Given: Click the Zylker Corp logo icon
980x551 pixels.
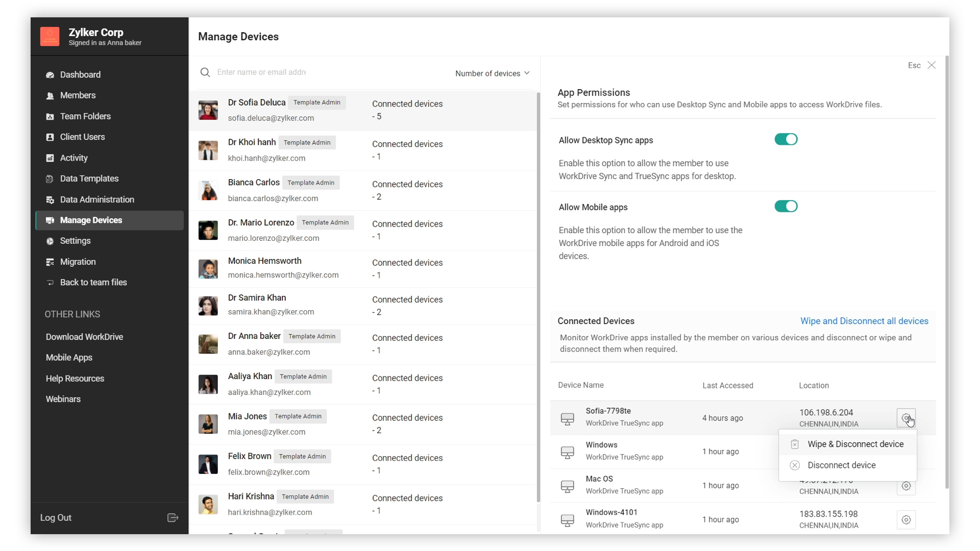Looking at the screenshot, I should pyautogui.click(x=50, y=37).
